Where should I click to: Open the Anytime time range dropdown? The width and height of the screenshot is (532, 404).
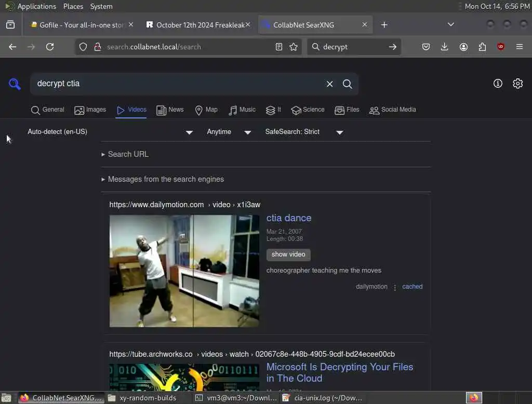(x=229, y=131)
